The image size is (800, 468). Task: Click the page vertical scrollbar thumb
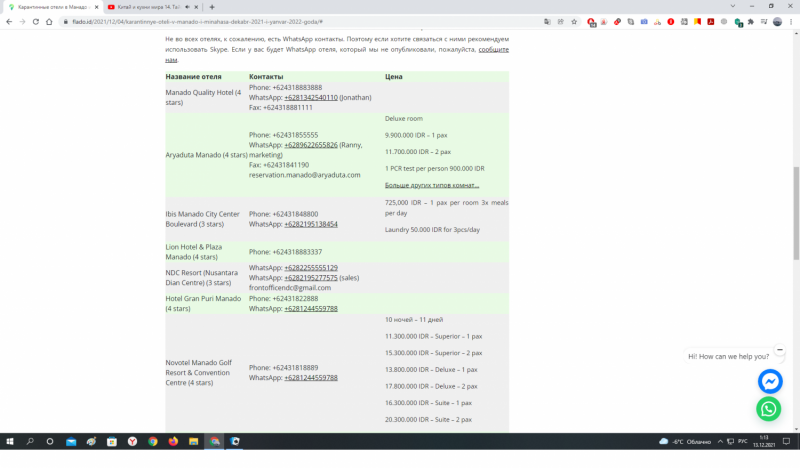[x=796, y=213]
